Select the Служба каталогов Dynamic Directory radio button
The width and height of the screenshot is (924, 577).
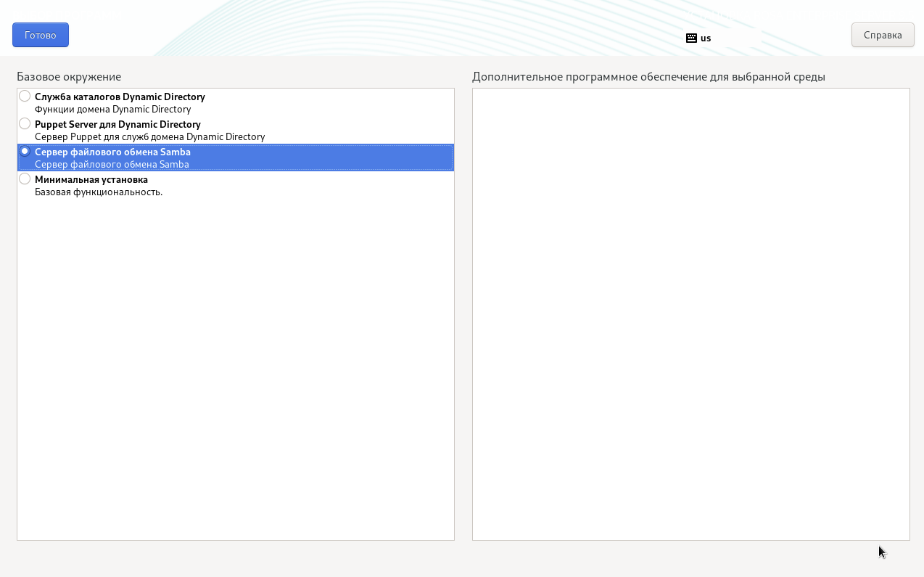coord(25,96)
